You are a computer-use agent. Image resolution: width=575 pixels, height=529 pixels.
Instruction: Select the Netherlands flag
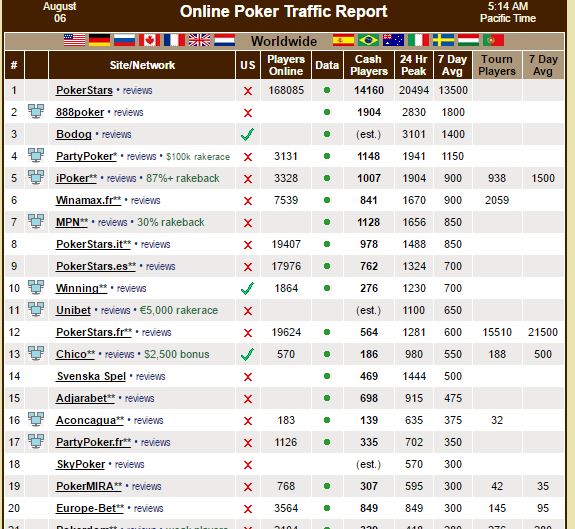(x=224, y=40)
